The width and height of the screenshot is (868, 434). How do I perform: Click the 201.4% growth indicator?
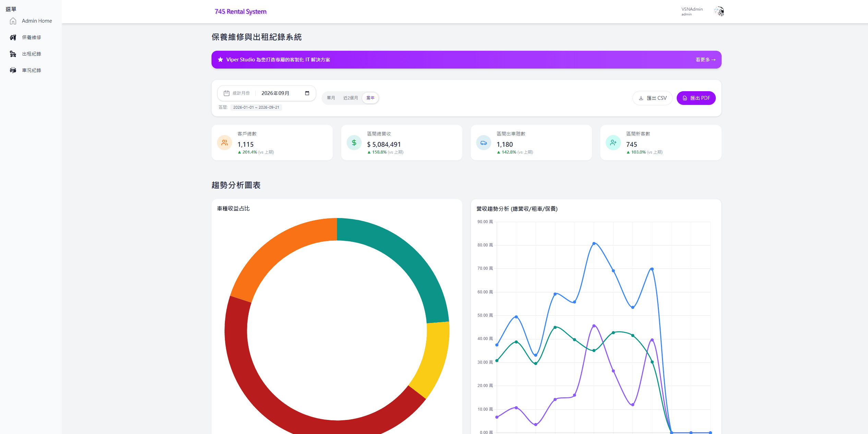pyautogui.click(x=248, y=152)
